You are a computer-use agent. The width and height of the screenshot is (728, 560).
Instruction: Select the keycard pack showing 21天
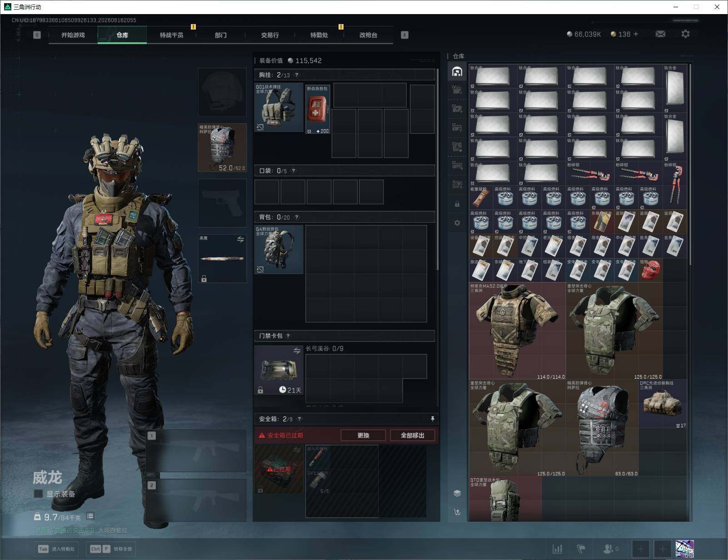click(279, 370)
